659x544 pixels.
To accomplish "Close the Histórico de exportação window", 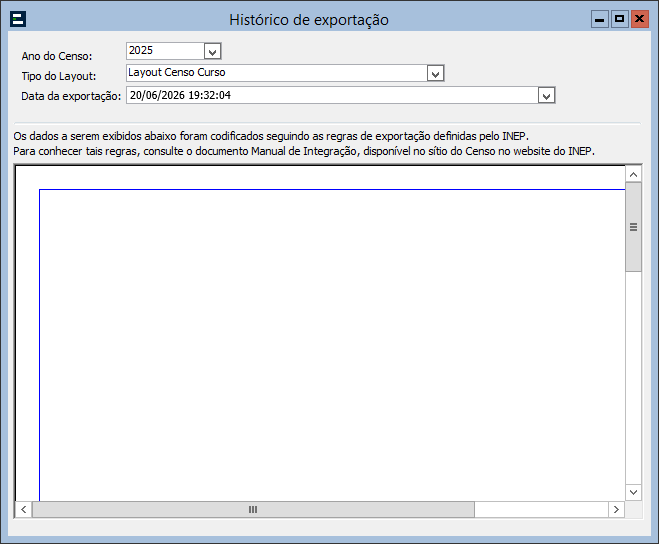I will [640, 19].
